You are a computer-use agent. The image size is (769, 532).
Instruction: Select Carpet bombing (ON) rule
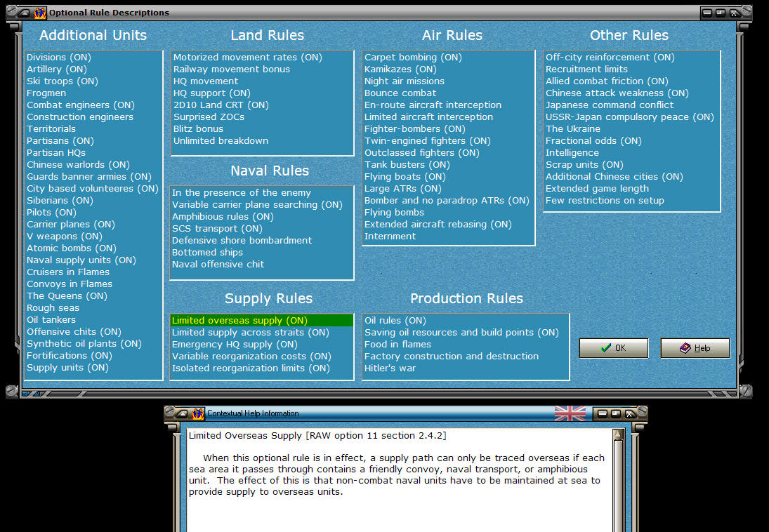pos(413,58)
